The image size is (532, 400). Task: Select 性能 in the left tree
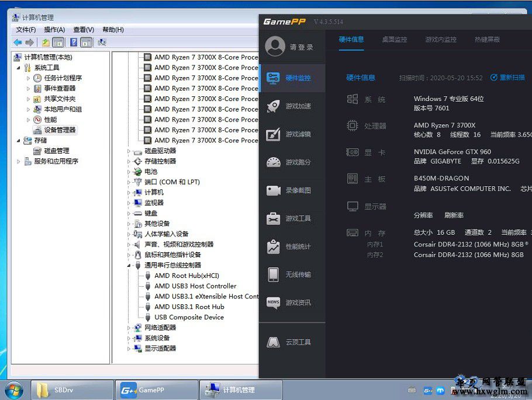[x=50, y=120]
